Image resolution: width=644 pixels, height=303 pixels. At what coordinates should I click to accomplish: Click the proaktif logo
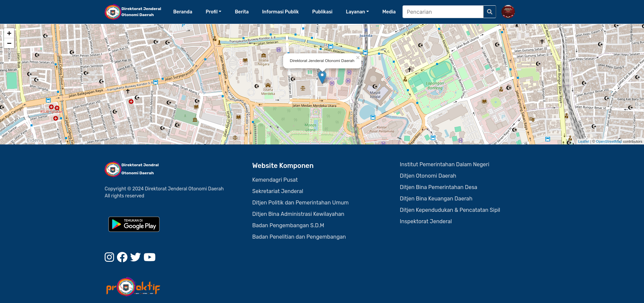[133, 287]
